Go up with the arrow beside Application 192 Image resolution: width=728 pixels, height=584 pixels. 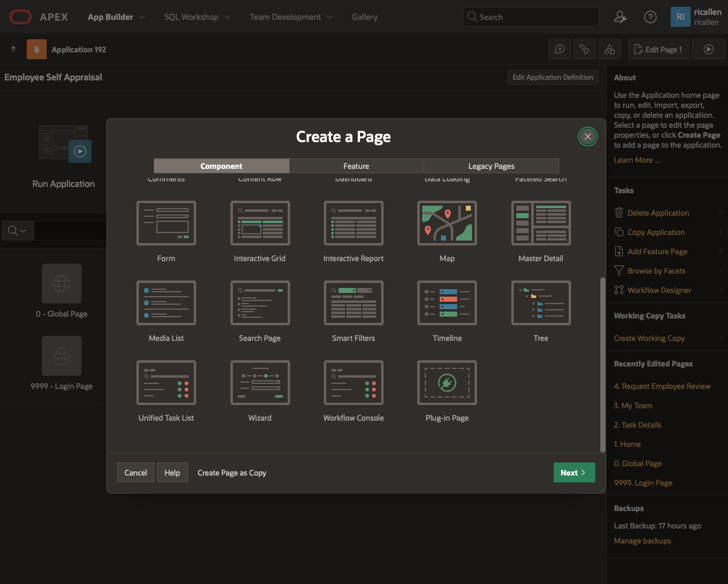14,49
